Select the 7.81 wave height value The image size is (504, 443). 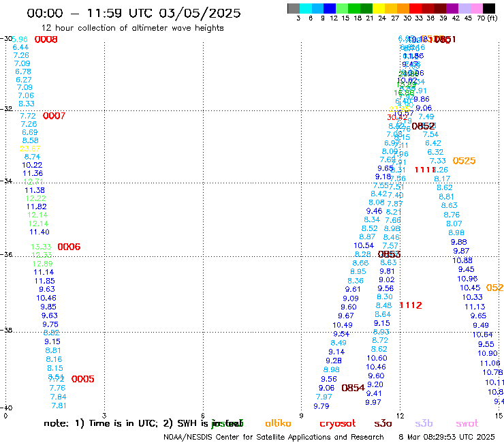point(59,406)
